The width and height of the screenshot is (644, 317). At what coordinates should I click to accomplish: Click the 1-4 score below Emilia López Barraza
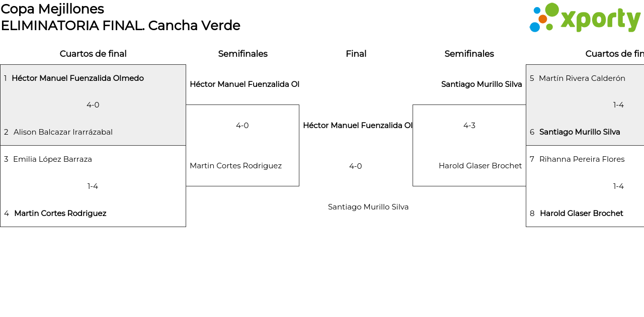click(x=93, y=186)
